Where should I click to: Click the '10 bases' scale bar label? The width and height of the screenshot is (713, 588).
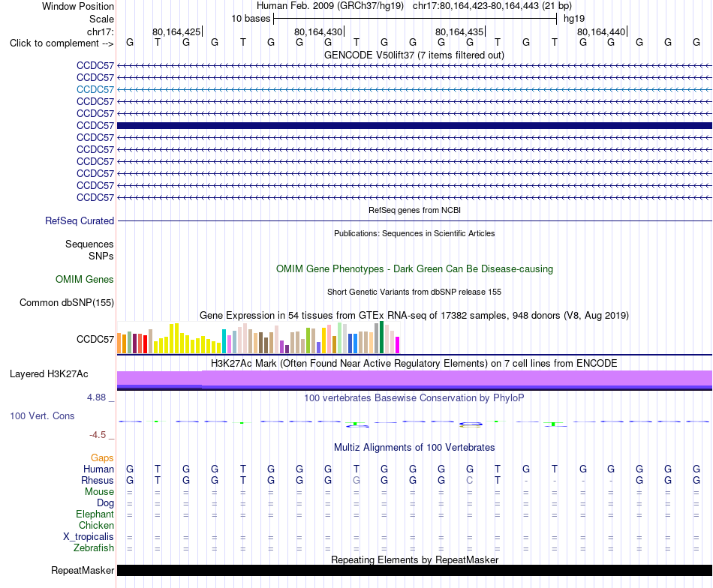[x=251, y=19]
